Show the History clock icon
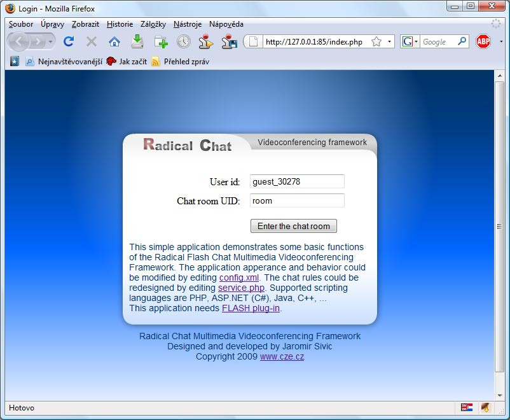 point(184,41)
